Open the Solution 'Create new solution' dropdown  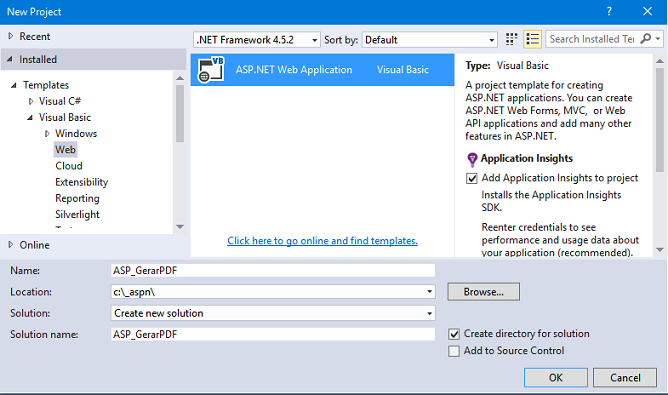tap(429, 314)
